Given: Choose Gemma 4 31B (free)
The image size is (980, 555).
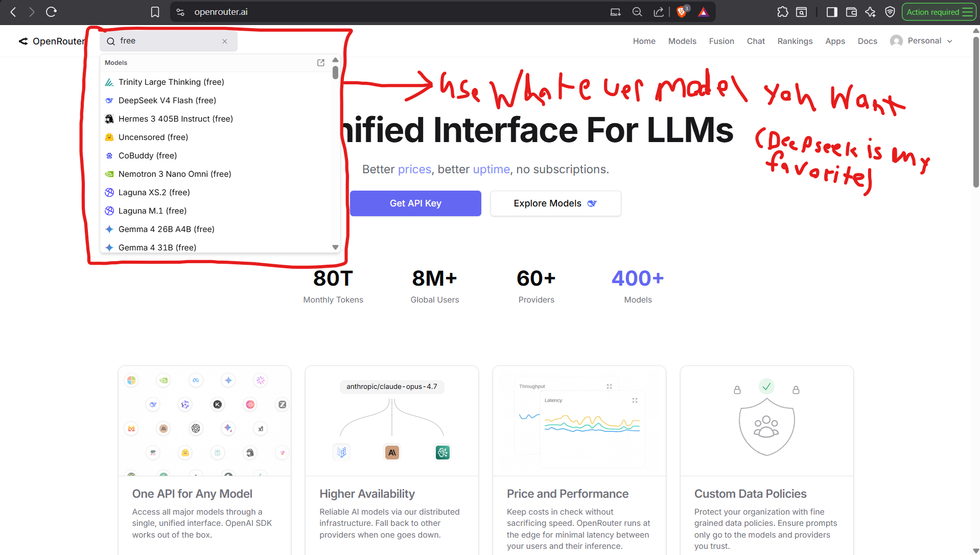Looking at the screenshot, I should pos(216,247).
